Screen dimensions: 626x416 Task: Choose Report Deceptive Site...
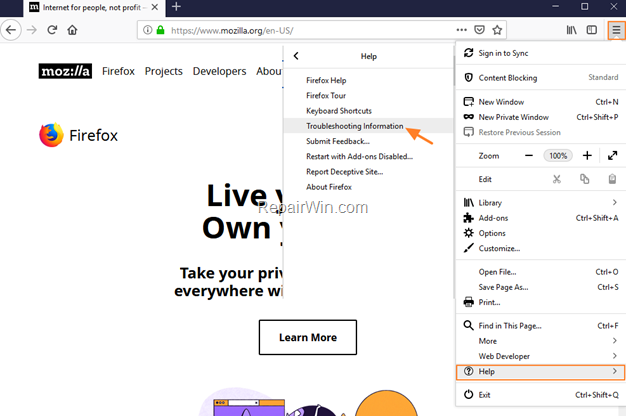tap(368, 172)
